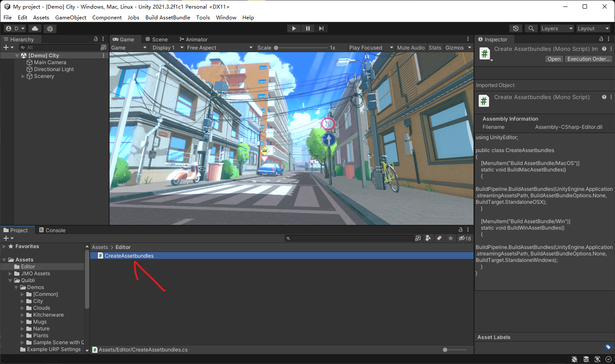
Task: Search assets by type
Action: (428, 238)
